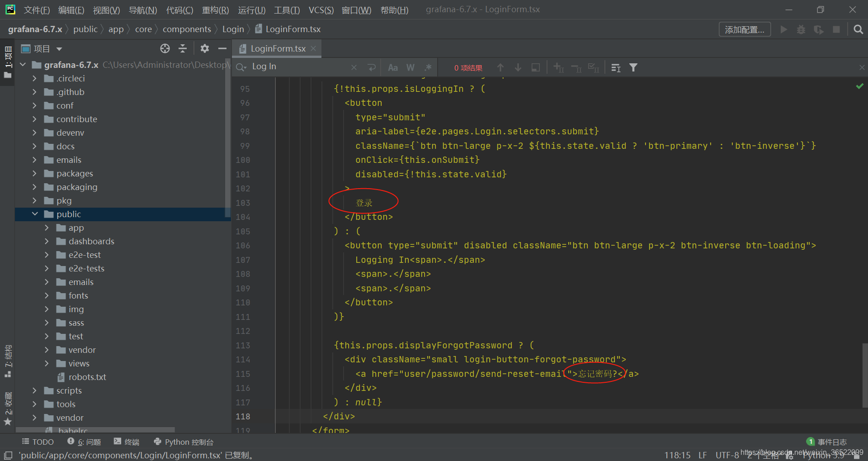
Task: Open the 事件日志 event log
Action: pyautogui.click(x=826, y=442)
